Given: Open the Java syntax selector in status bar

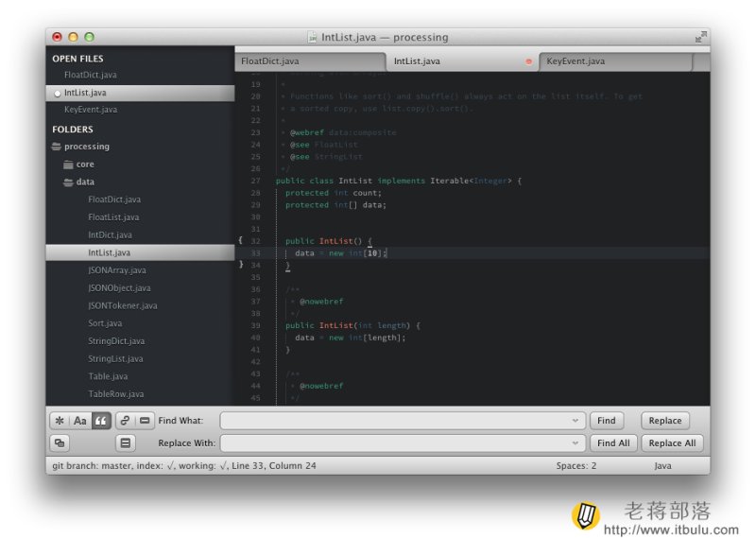Looking at the screenshot, I should pos(662,465).
